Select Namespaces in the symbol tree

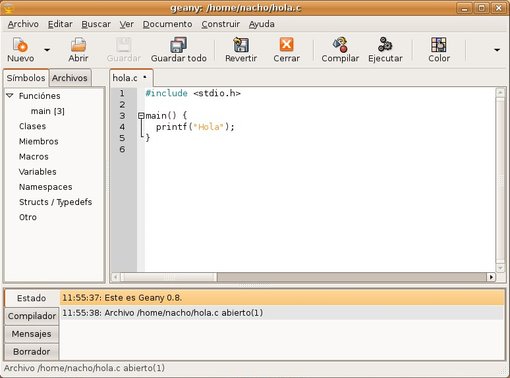pos(46,187)
